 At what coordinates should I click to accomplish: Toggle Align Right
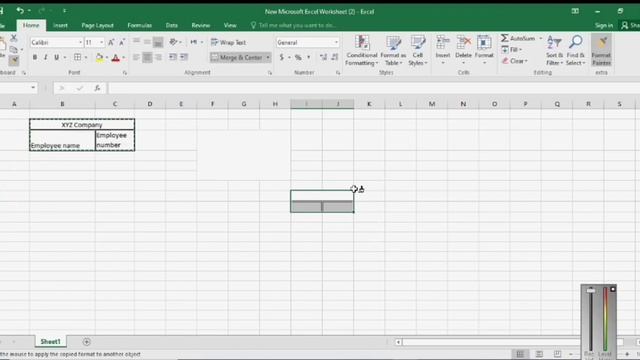click(158, 57)
